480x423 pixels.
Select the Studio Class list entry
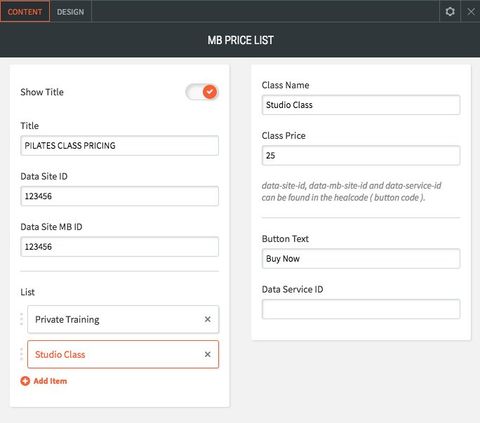pos(123,354)
